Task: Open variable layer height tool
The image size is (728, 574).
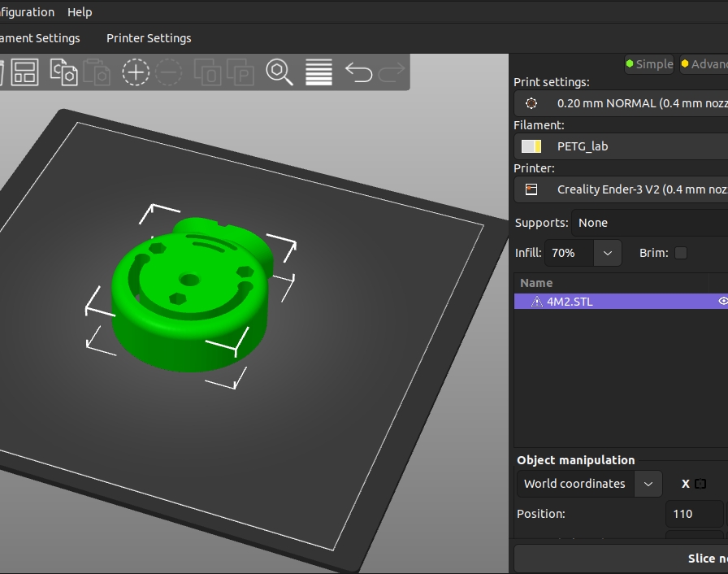Action: point(318,72)
